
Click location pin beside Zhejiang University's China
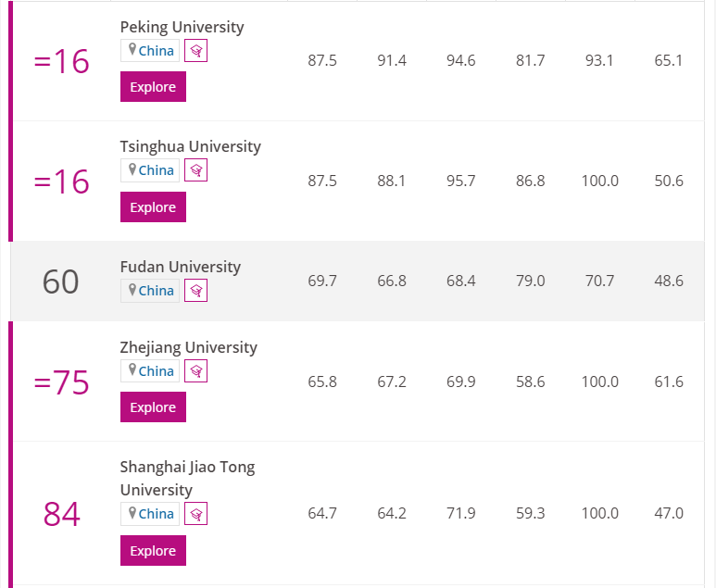[x=132, y=369]
